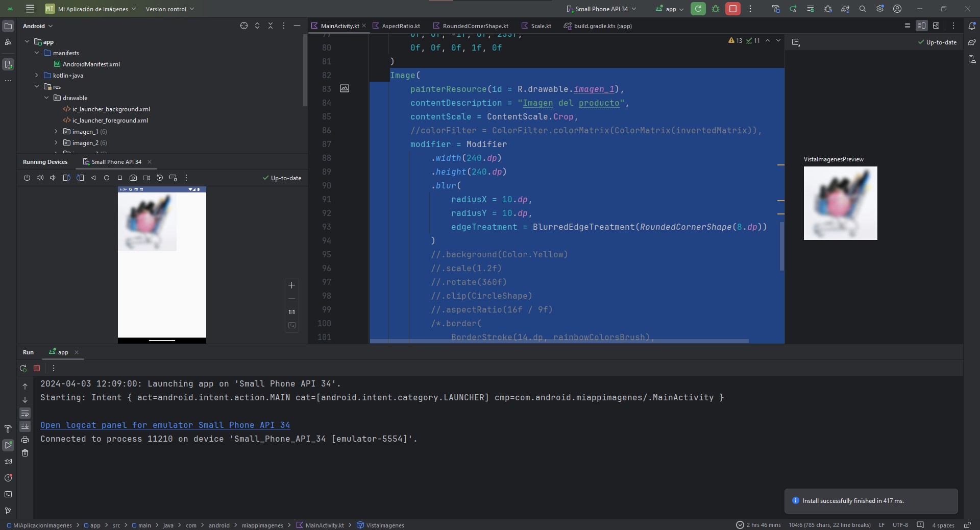Take emulator screenshot with camera icon

[x=133, y=178]
